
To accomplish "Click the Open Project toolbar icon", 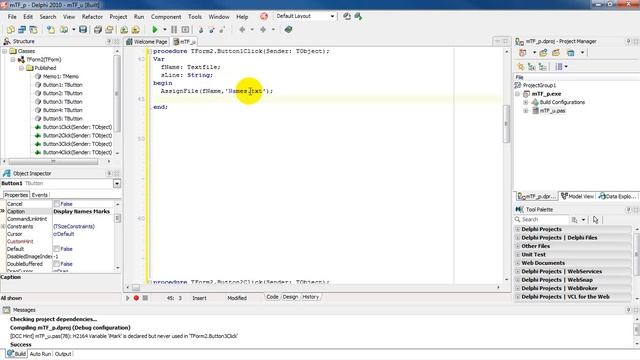I will (x=109, y=29).
